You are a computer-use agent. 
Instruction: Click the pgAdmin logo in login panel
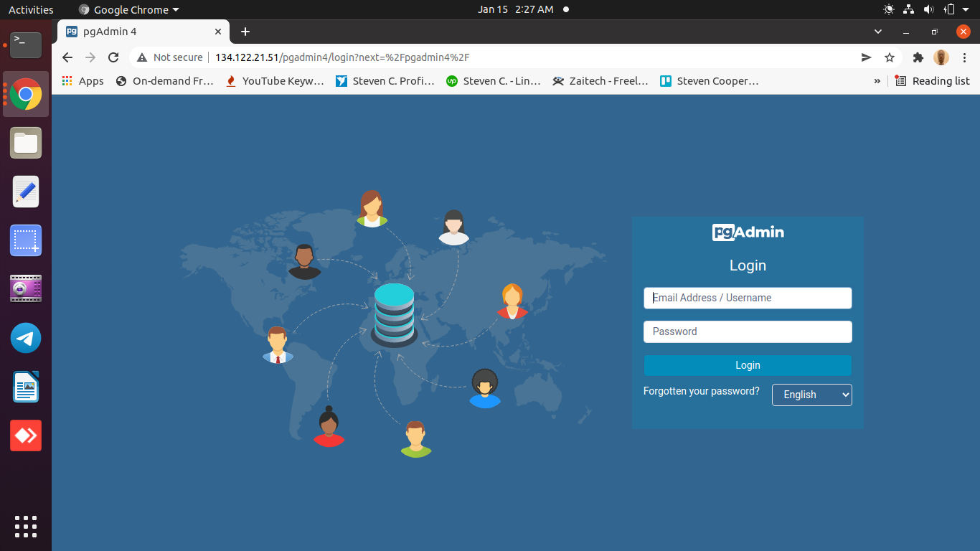[748, 232]
